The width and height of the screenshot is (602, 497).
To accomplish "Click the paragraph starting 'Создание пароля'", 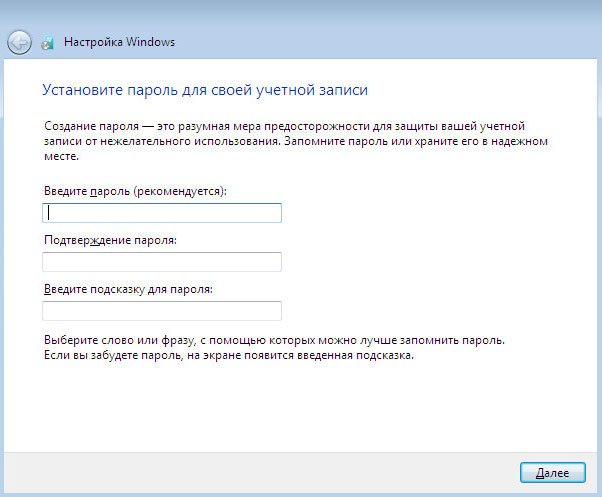I will coord(296,141).
